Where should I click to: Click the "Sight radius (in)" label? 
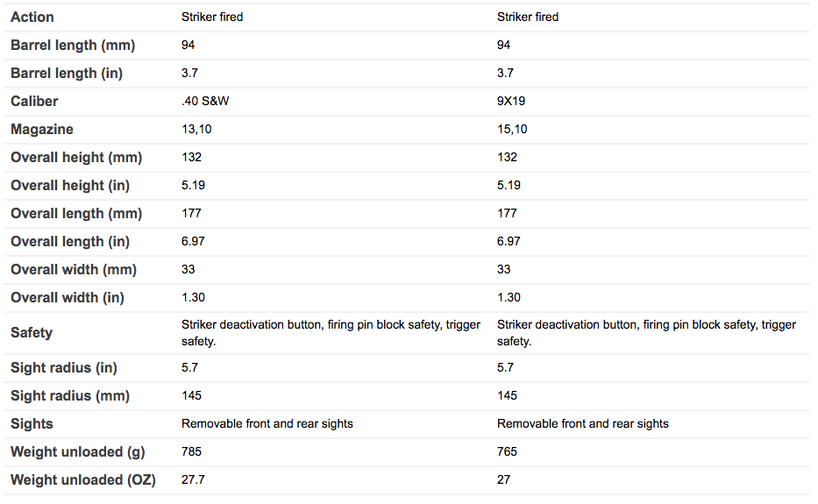(64, 367)
